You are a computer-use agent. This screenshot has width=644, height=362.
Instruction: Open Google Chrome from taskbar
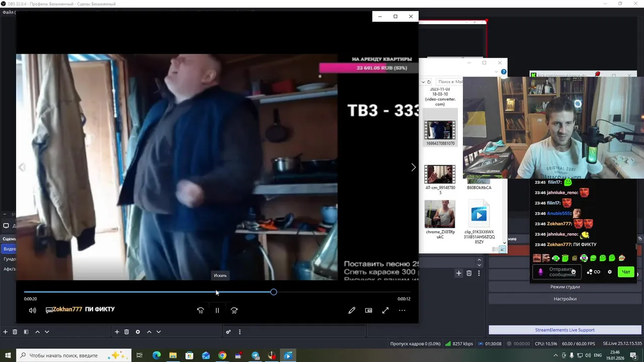click(222, 355)
